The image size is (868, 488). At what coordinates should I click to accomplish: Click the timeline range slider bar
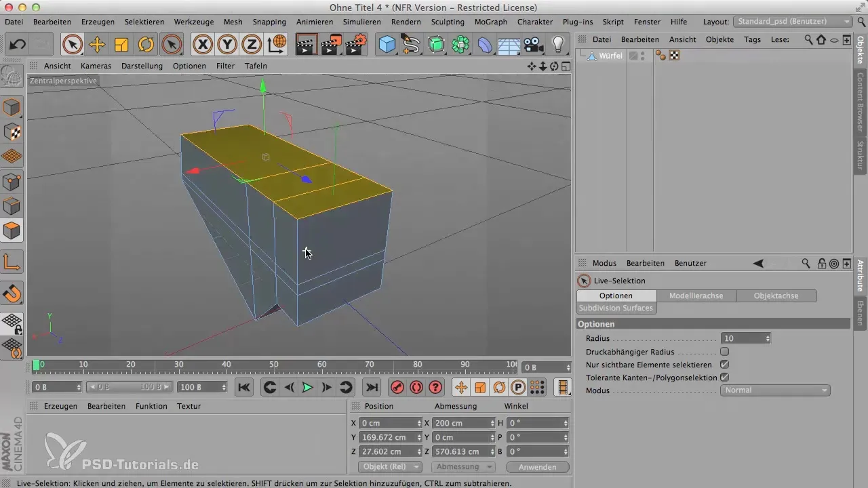[x=129, y=387]
